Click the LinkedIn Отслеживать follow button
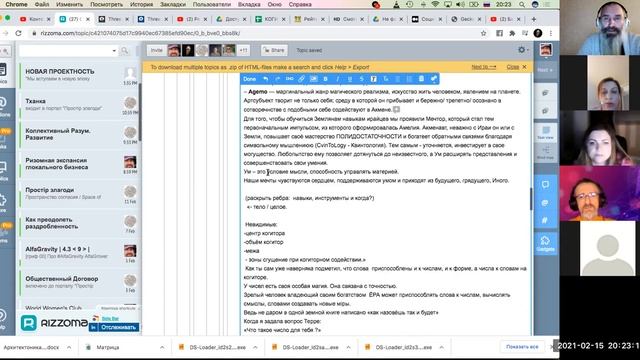The width and height of the screenshot is (640, 360). click(x=114, y=327)
